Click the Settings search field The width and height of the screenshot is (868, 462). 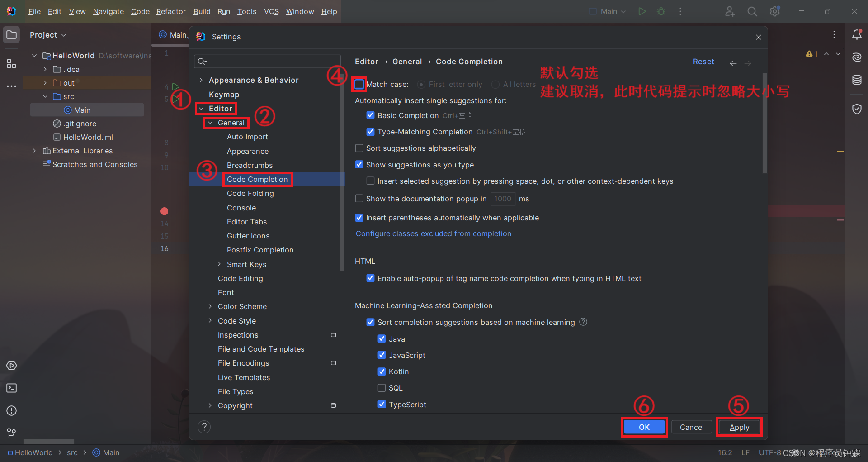point(267,61)
